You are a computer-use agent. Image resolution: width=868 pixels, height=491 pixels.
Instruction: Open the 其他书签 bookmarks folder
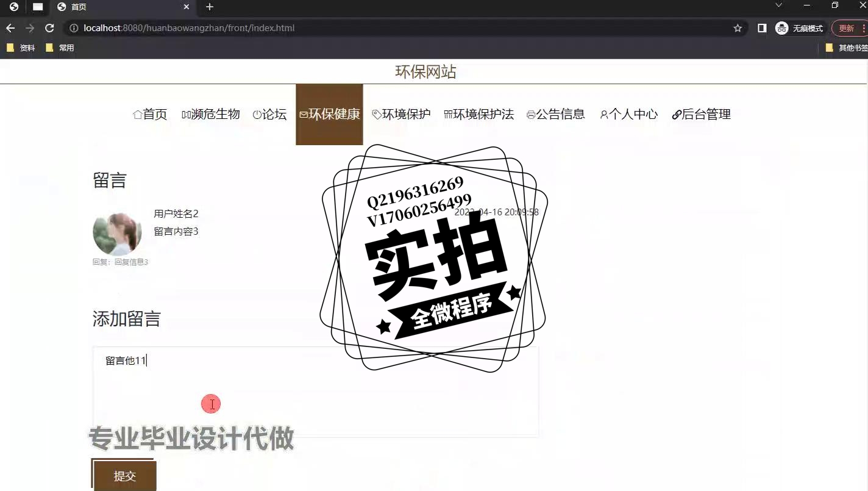[846, 48]
